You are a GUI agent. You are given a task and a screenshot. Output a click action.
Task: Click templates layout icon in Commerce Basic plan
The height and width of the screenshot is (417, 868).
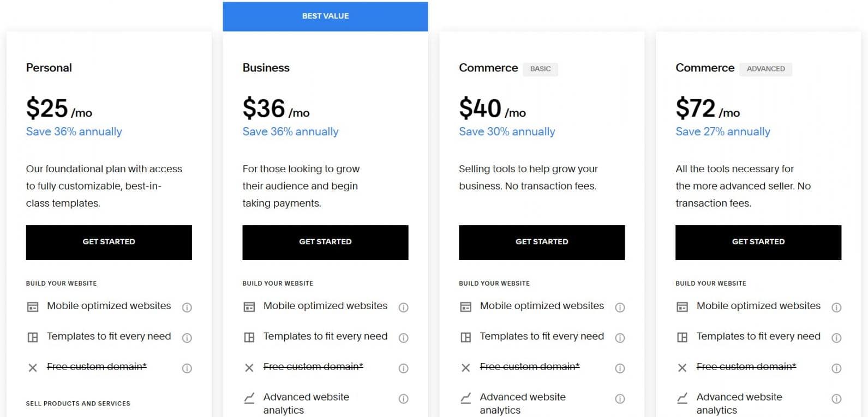465,337
